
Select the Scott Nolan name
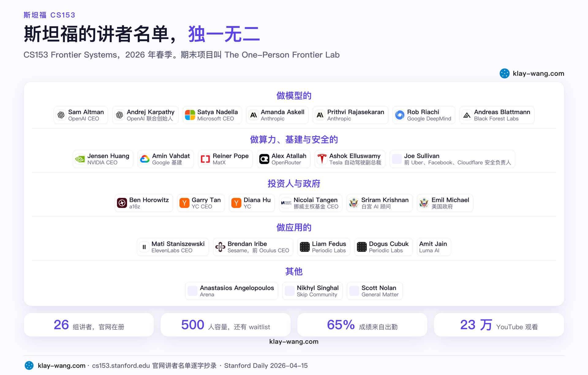click(x=379, y=288)
